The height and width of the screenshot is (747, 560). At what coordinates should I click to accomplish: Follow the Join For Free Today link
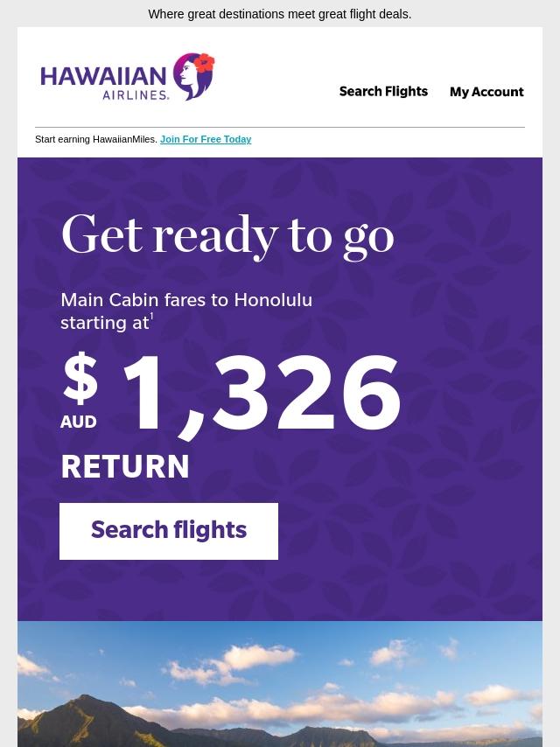point(206,139)
